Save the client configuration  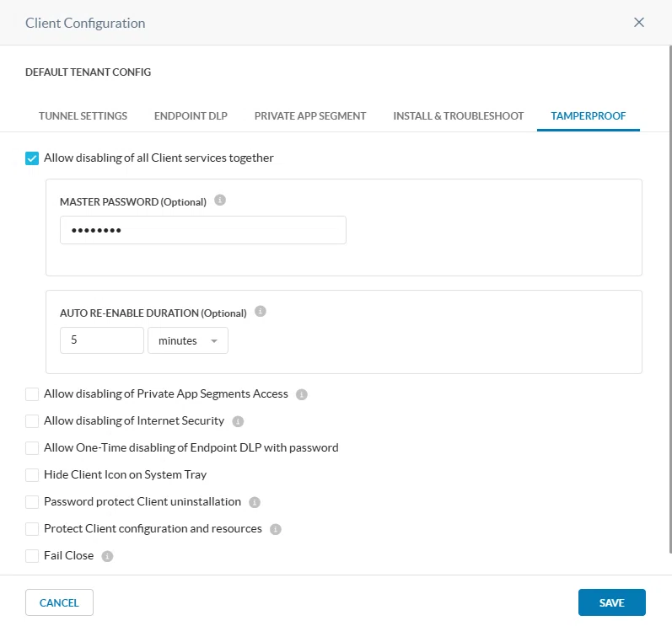click(611, 602)
